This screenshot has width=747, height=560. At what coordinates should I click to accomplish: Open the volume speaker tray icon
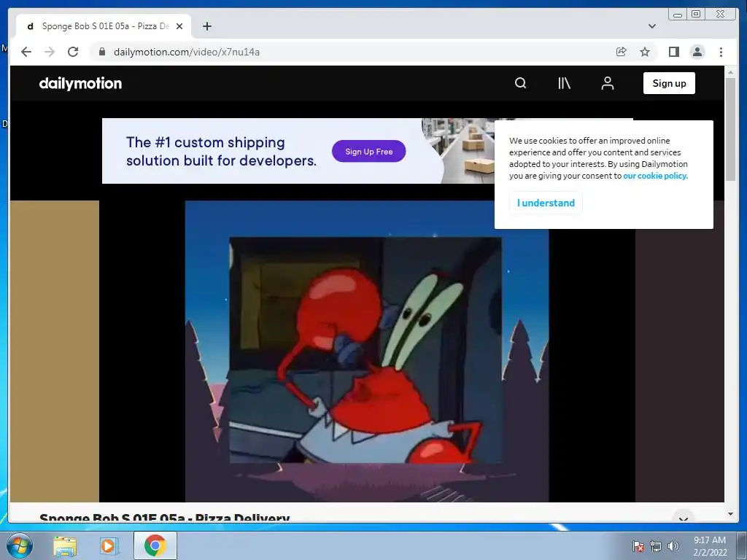tap(673, 546)
